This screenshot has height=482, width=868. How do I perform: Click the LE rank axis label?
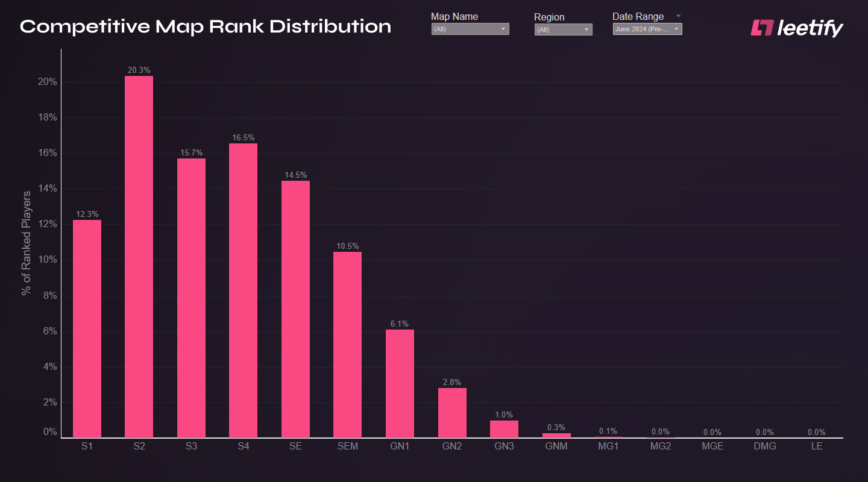(x=817, y=446)
